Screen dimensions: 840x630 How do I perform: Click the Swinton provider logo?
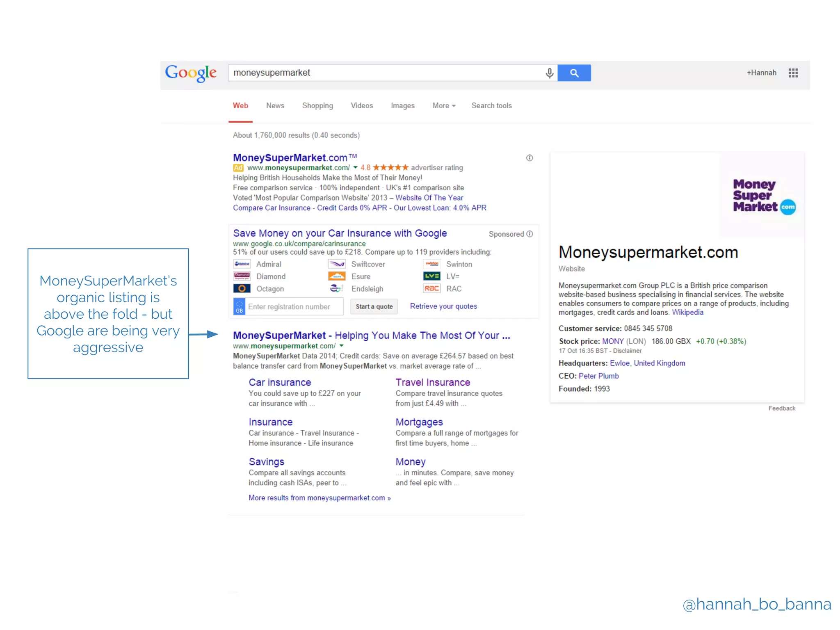tap(432, 264)
